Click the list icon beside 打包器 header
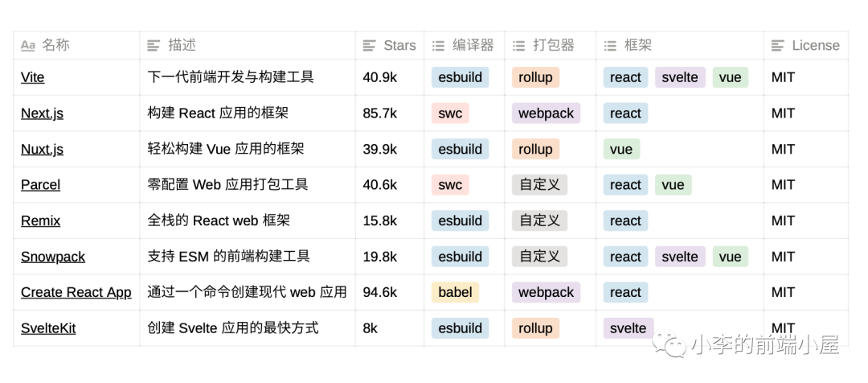Viewport: 868px width, 383px height. [518, 46]
